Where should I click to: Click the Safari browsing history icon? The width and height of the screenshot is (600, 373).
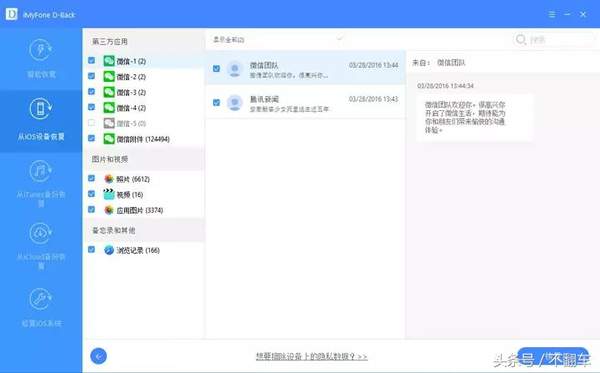click(109, 250)
